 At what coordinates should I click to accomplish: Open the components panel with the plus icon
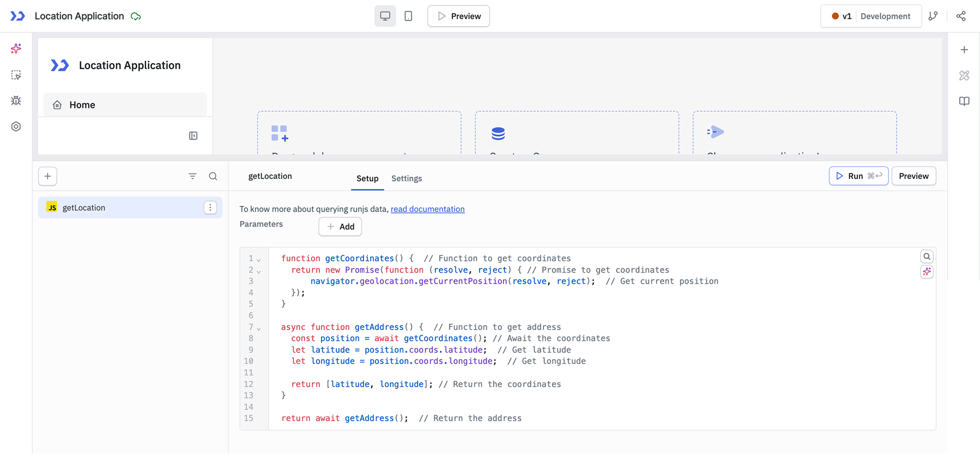(x=964, y=49)
